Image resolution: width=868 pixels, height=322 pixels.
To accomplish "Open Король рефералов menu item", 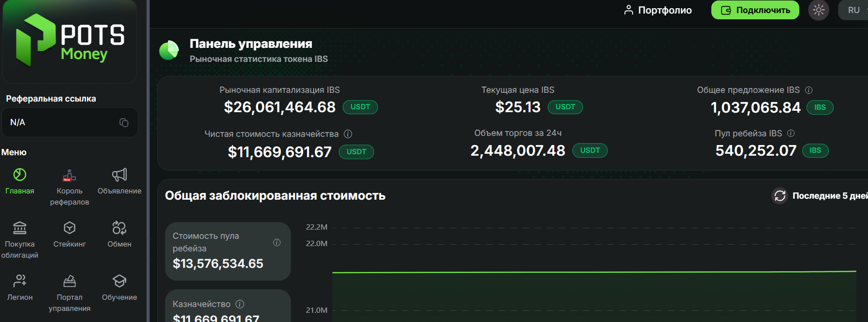I will tap(70, 188).
